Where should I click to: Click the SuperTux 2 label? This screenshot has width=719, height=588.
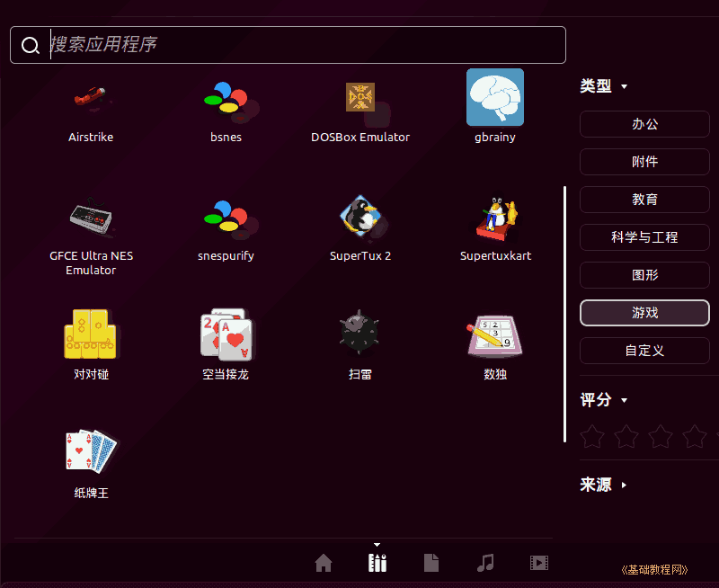pos(360,256)
